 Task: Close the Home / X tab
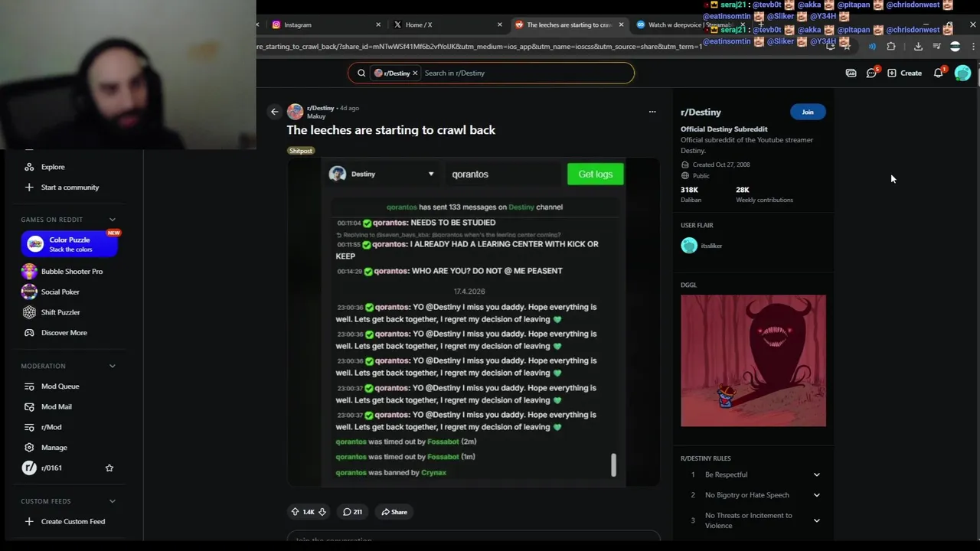click(x=500, y=24)
